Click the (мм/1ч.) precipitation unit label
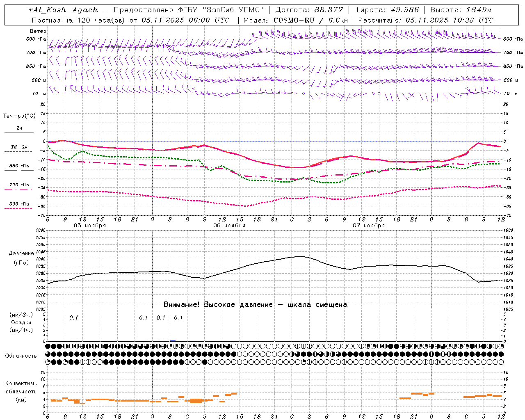This screenshot has height=420, width=525. point(21,330)
